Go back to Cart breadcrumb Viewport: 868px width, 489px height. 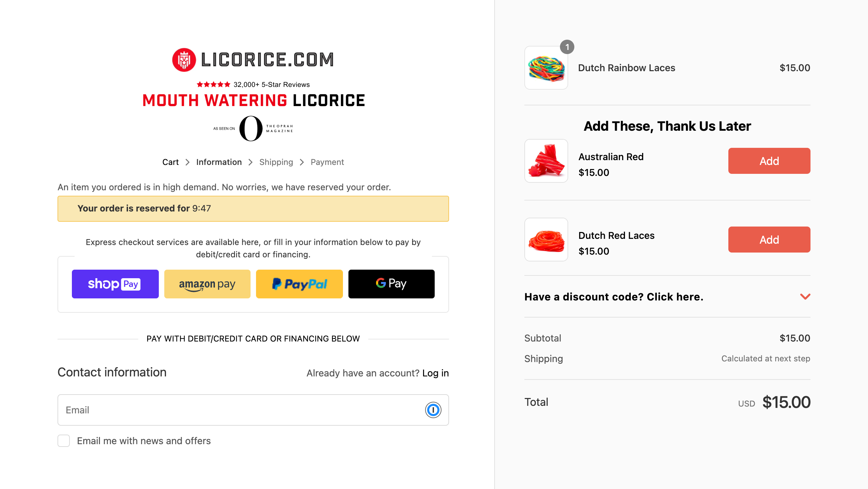[170, 162]
